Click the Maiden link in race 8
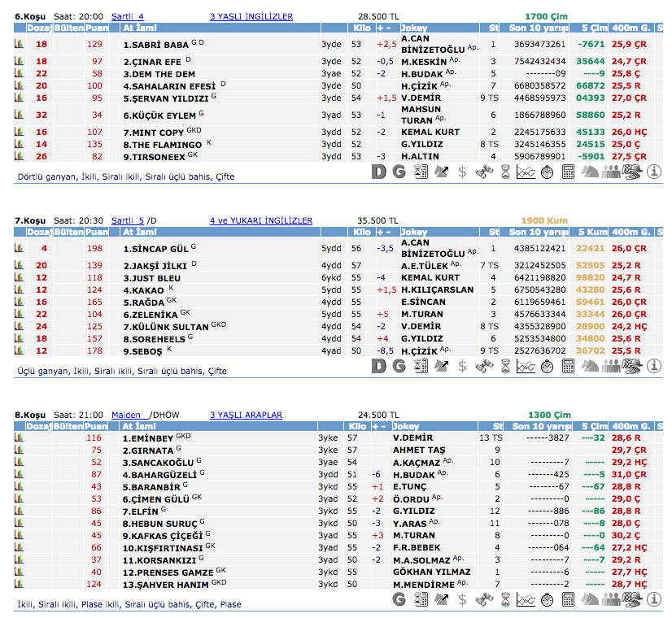 pyautogui.click(x=126, y=415)
